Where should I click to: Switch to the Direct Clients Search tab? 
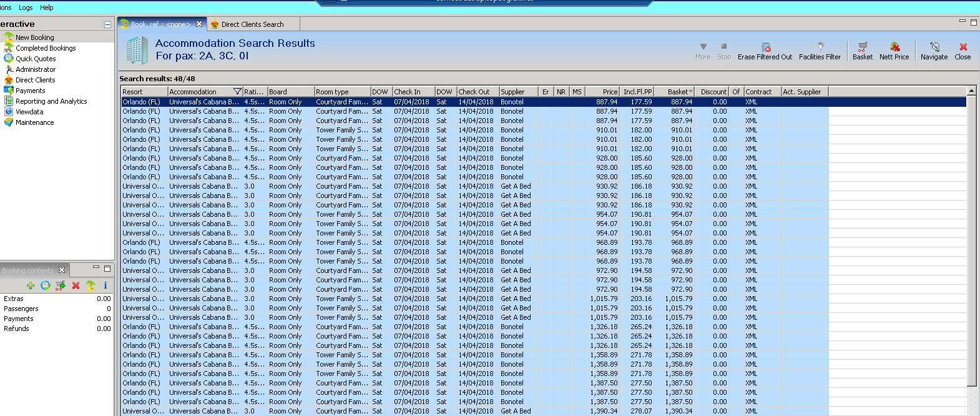pyautogui.click(x=252, y=24)
